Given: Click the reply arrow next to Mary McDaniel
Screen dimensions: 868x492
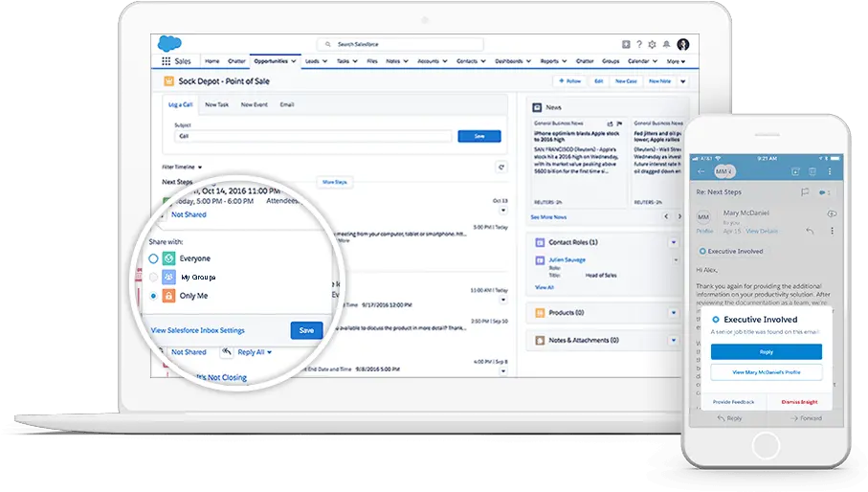Looking at the screenshot, I should pos(810,231).
